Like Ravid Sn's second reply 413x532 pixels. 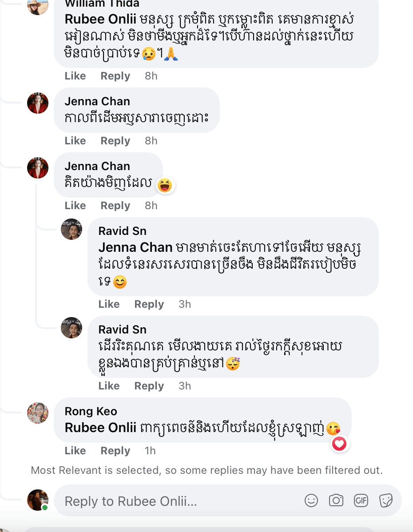(109, 386)
